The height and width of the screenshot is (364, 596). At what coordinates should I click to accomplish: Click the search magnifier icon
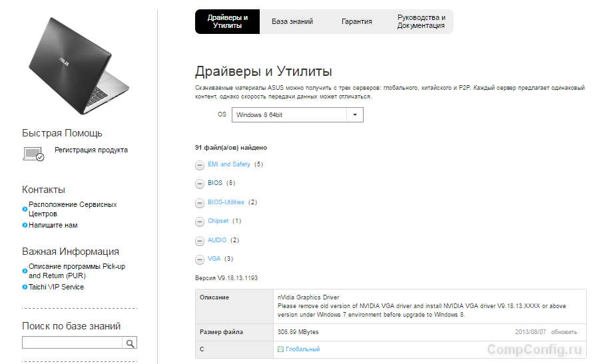tap(130, 343)
